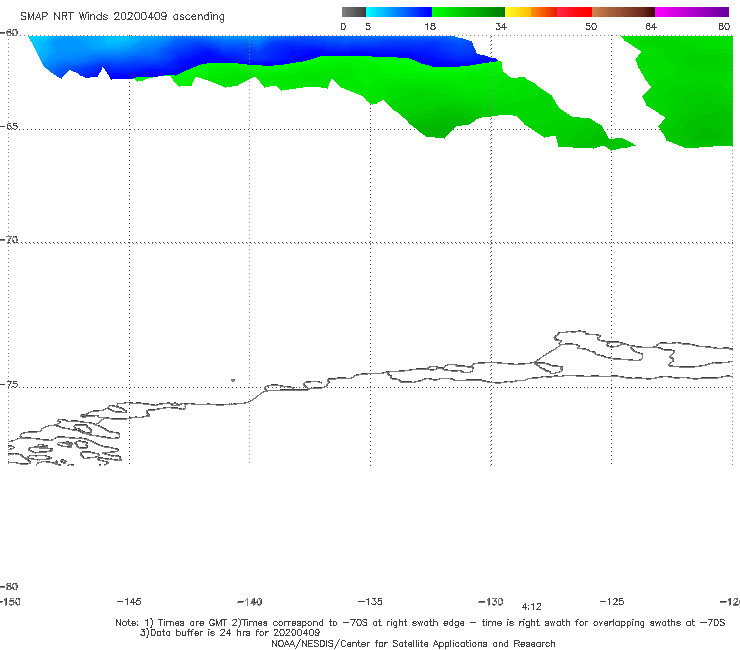Image resolution: width=740 pixels, height=650 pixels.
Task: Click the gray segment of the wind color bar
Action: tap(354, 12)
